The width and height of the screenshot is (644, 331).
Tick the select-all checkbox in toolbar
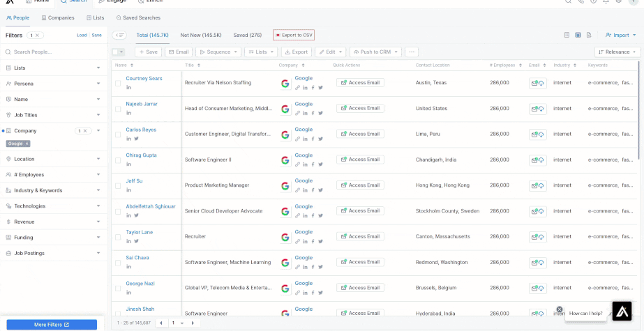(115, 52)
